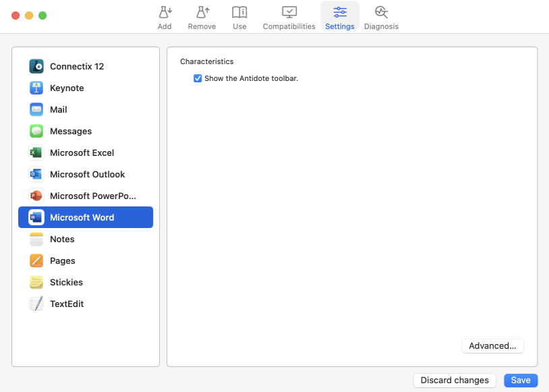Choose Pages from the sidebar
The width and height of the screenshot is (549, 392).
coord(62,260)
